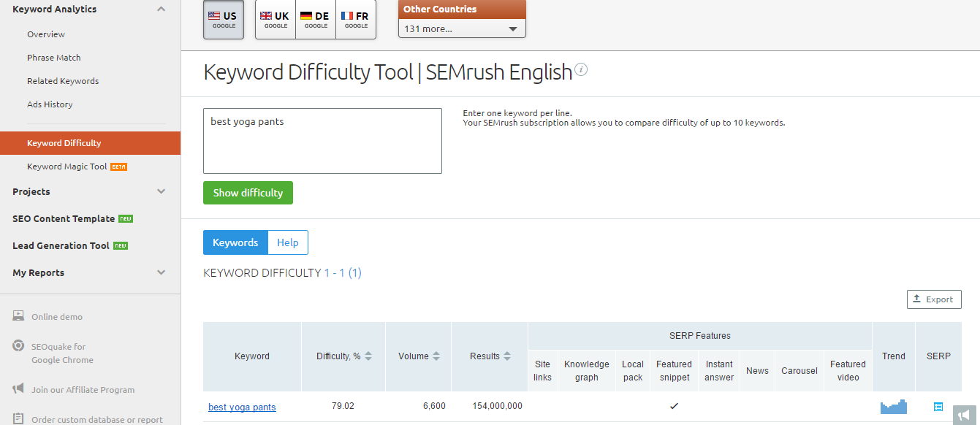Select Keyword Difficulty in sidebar
The image size is (980, 425).
tap(90, 143)
